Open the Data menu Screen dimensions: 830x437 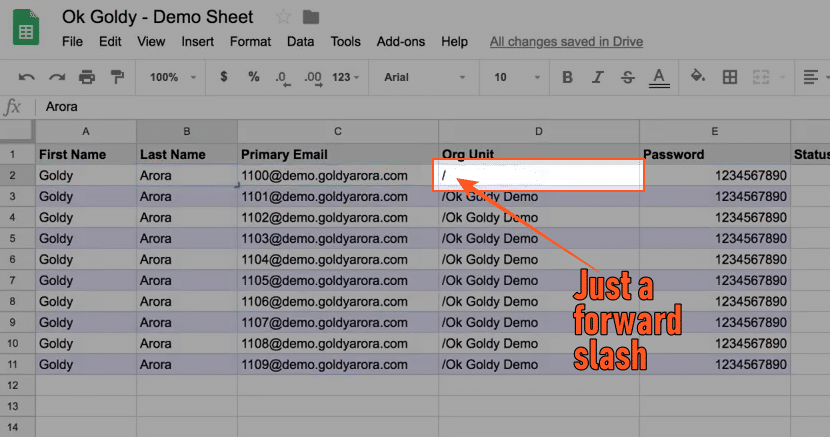click(301, 42)
